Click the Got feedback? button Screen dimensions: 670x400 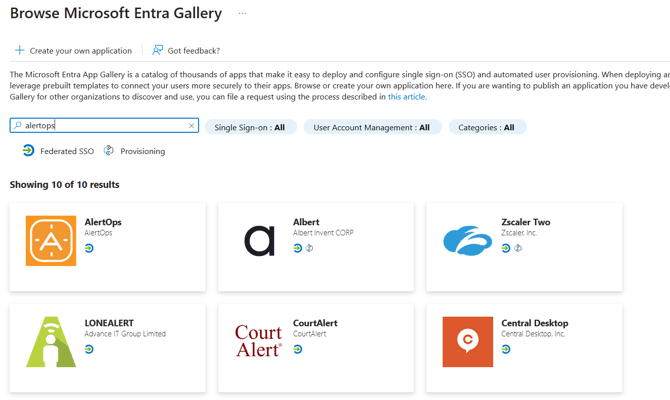(193, 50)
